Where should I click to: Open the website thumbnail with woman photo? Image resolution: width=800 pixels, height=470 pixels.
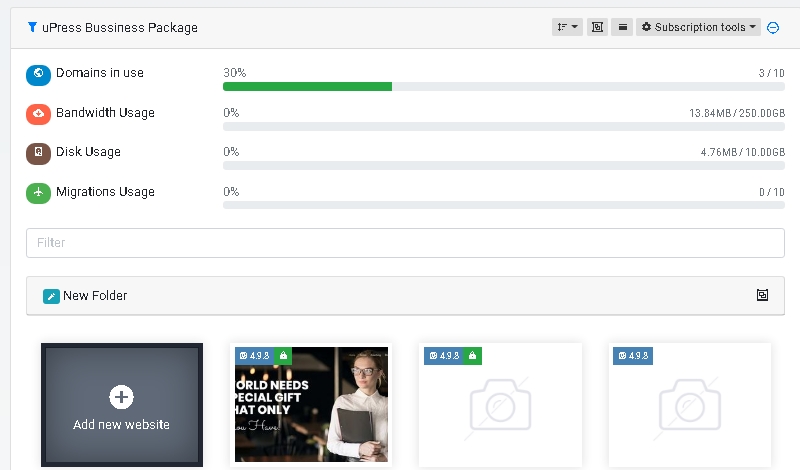pyautogui.click(x=311, y=405)
